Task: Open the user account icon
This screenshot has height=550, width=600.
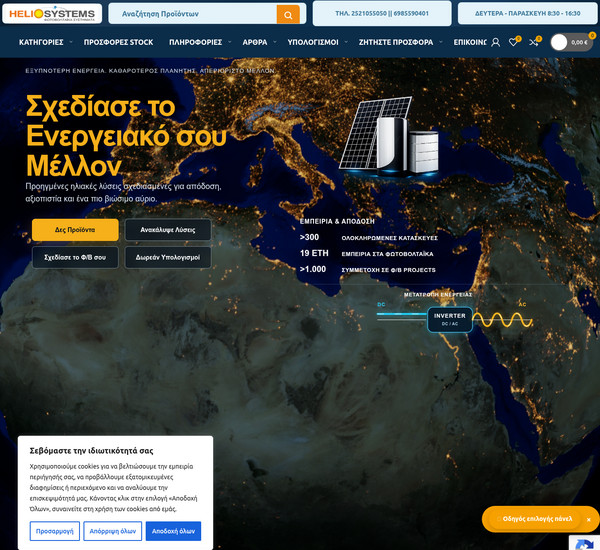Action: pyautogui.click(x=496, y=42)
